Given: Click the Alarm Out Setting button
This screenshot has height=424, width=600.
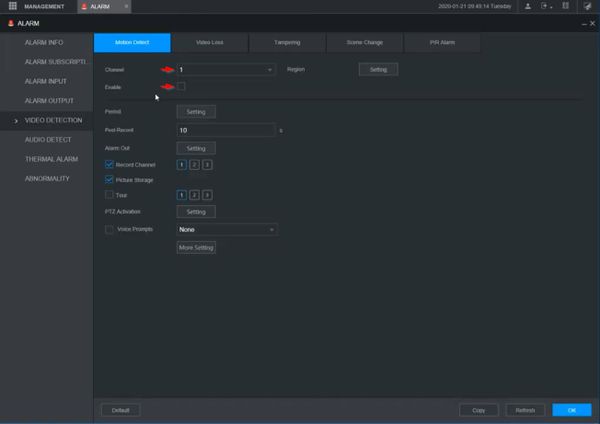Looking at the screenshot, I should point(196,148).
